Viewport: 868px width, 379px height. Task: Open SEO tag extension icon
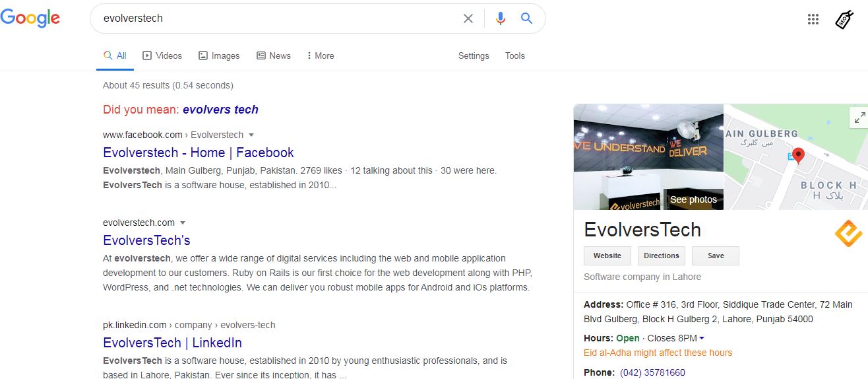tap(844, 20)
